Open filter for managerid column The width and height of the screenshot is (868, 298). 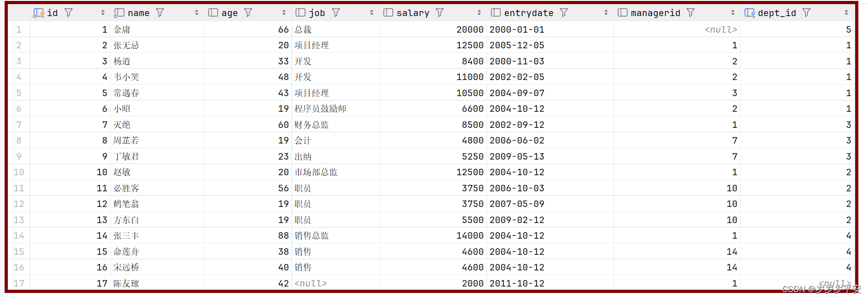691,13
